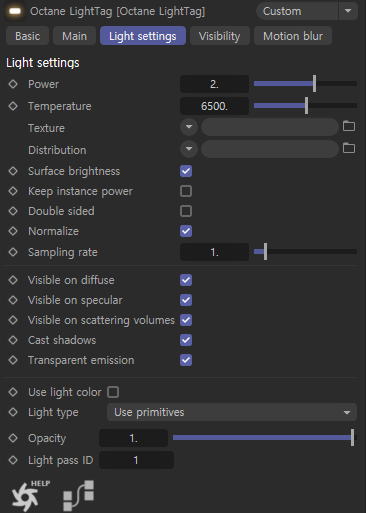Click the Normalize keyframe diamond
The image size is (366, 513).
(13, 231)
